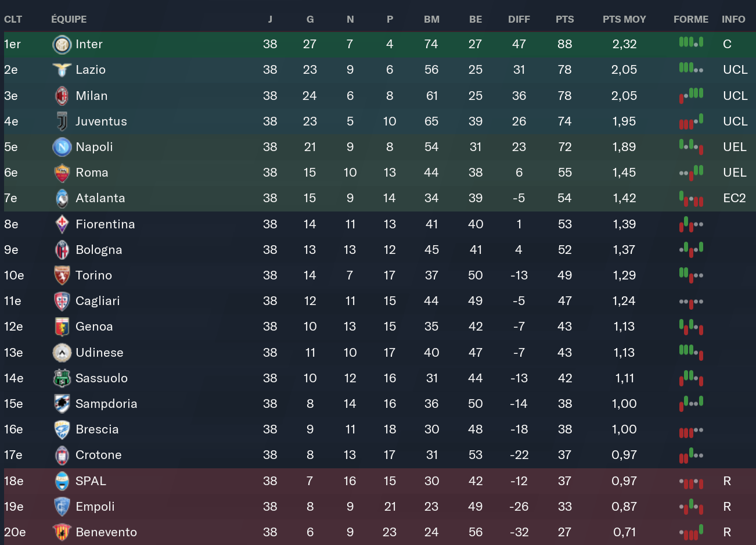Select the Sampdoria team name
Image resolution: width=756 pixels, height=545 pixels.
pos(106,404)
